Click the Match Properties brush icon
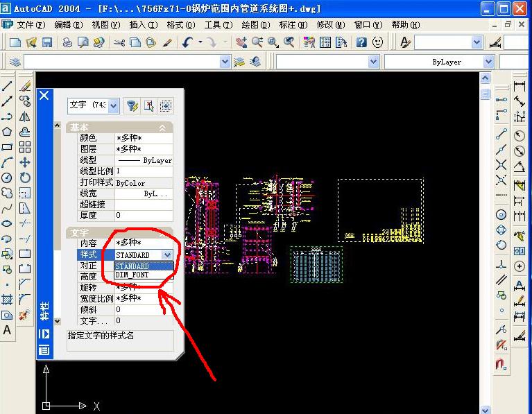Screen dimensions: 532x414 point(167,42)
